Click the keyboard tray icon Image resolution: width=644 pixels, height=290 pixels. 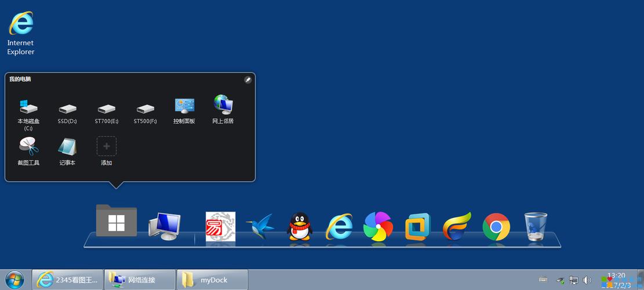click(x=543, y=280)
